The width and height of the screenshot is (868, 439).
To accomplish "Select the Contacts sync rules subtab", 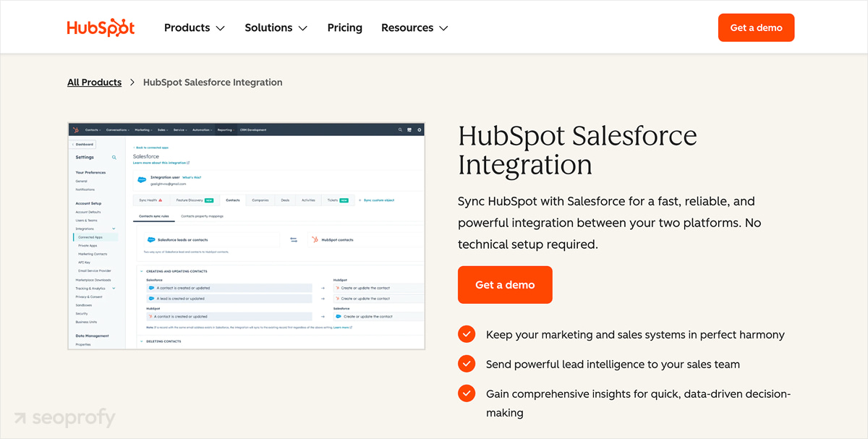I will point(154,216).
